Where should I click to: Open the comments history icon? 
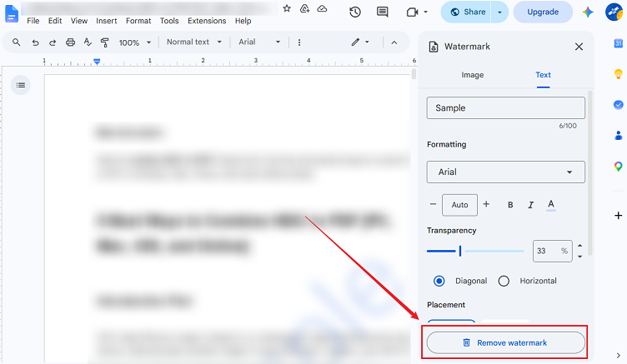383,12
